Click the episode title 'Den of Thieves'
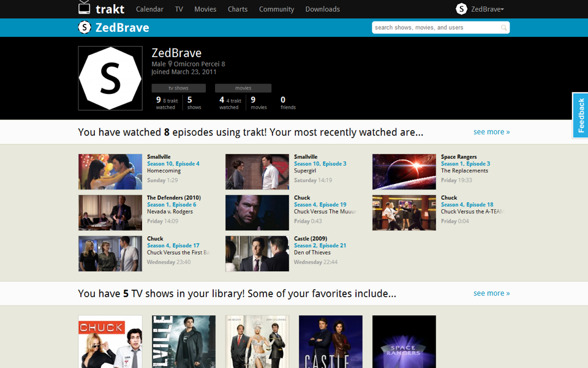This screenshot has width=588, height=368. click(312, 253)
